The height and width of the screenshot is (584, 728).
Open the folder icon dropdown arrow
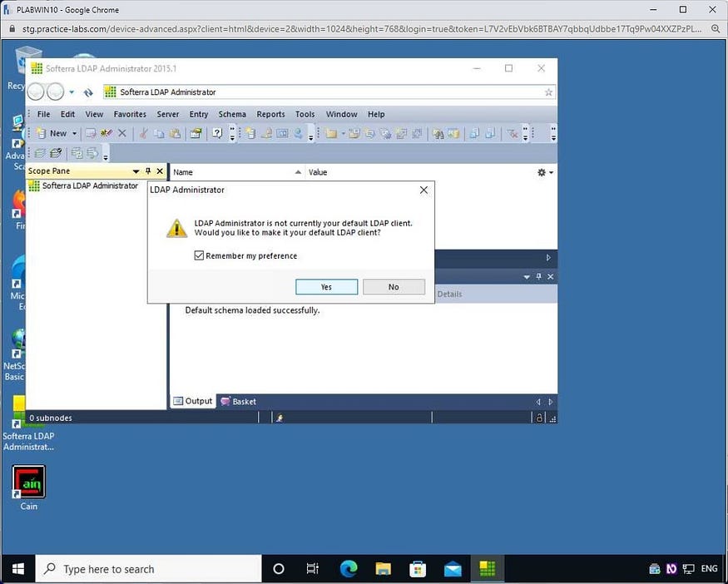coord(343,134)
